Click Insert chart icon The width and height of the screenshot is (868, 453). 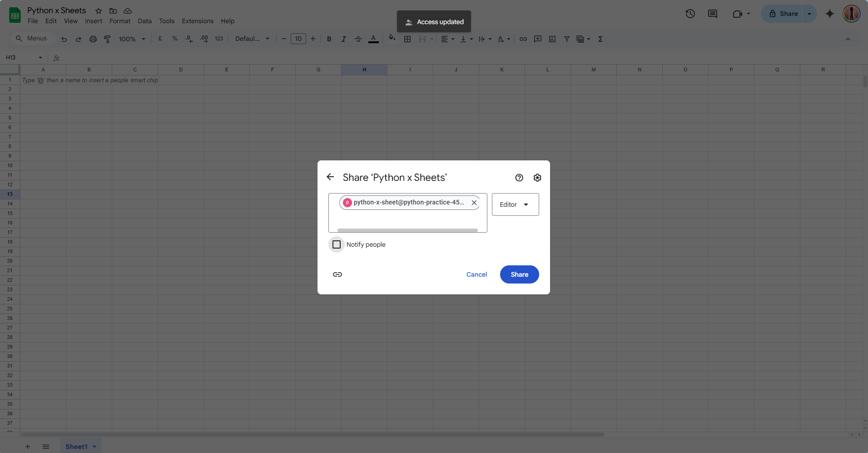click(x=552, y=39)
